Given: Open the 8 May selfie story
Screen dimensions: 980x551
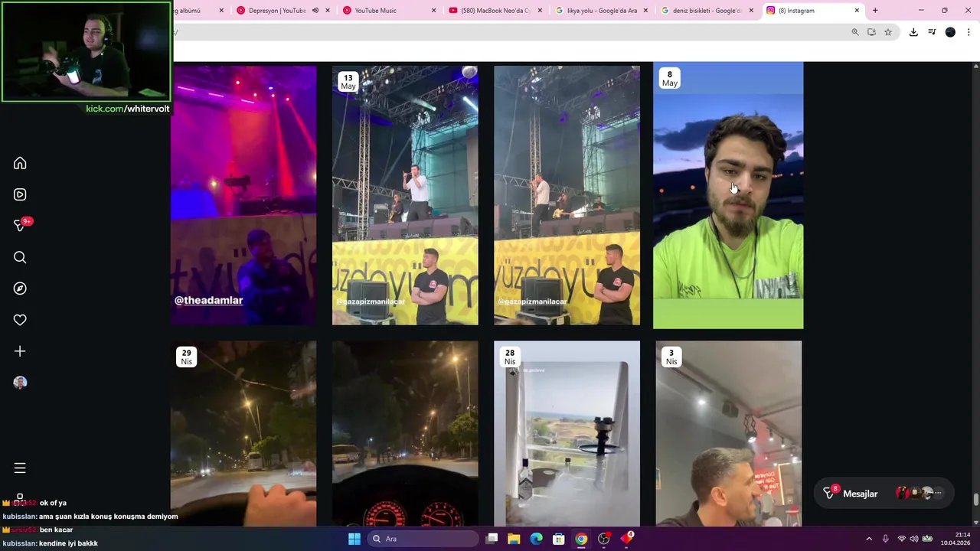Looking at the screenshot, I should (x=728, y=195).
